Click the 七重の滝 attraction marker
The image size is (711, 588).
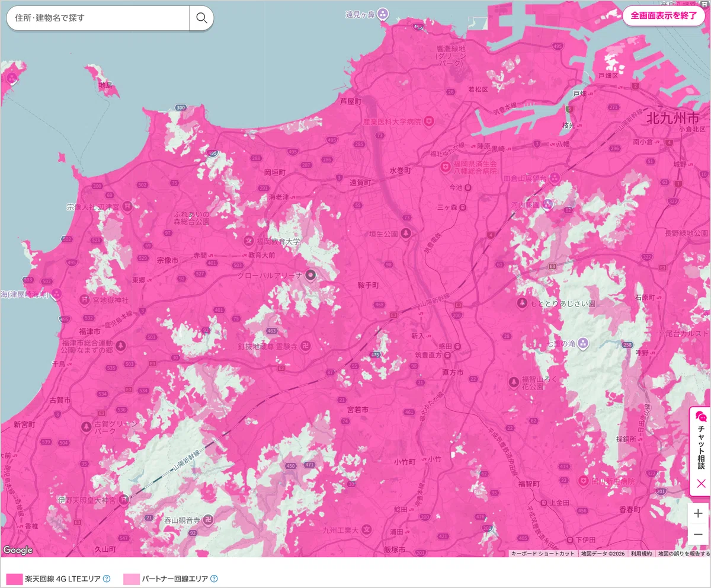(x=582, y=343)
